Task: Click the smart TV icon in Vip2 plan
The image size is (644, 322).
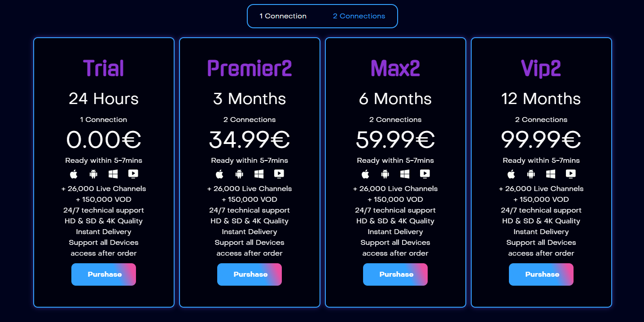Action: [571, 174]
